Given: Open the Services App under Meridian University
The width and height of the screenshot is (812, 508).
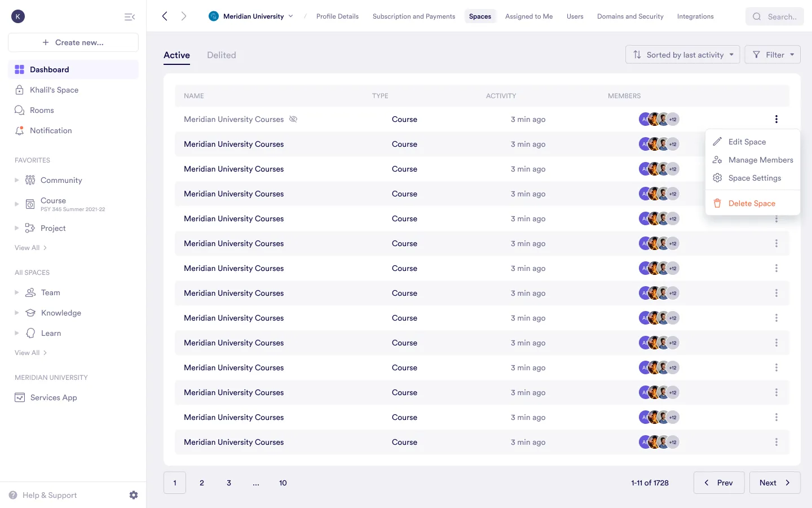Looking at the screenshot, I should (54, 397).
